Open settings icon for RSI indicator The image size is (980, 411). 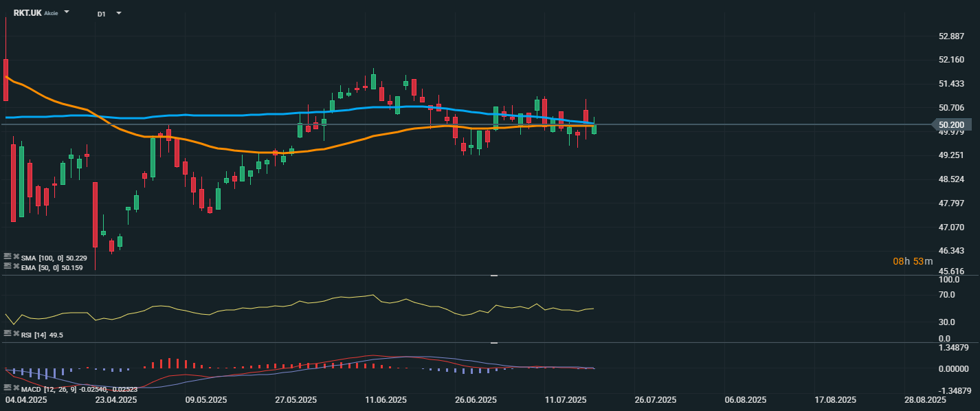pyautogui.click(x=8, y=333)
